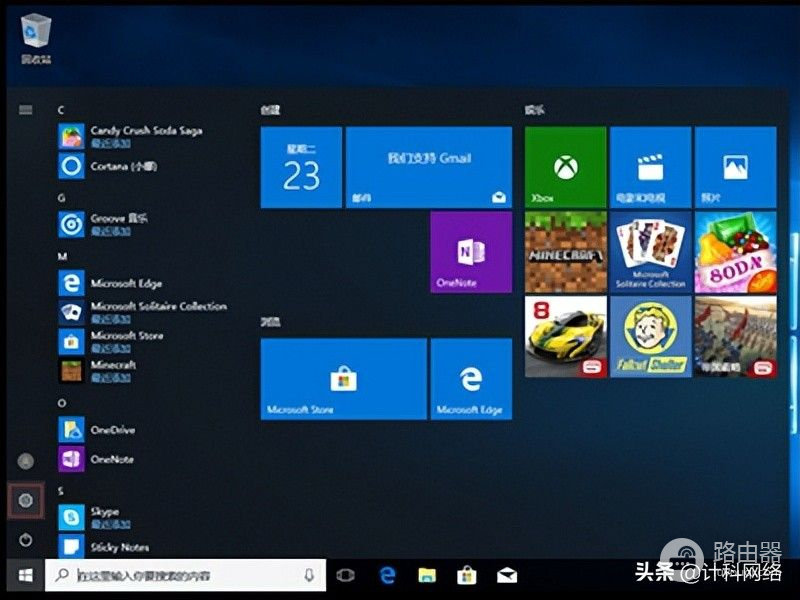Launch Groove Music from the app list
Screen dimensions: 800x600
point(103,224)
